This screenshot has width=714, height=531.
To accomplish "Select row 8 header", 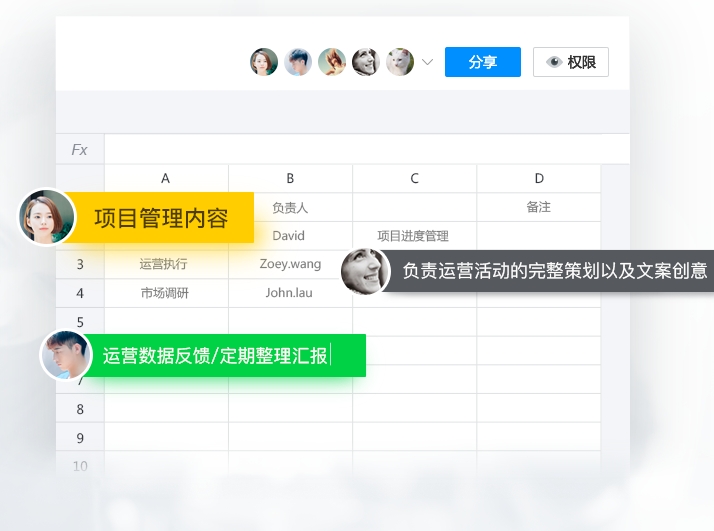I will [80, 409].
